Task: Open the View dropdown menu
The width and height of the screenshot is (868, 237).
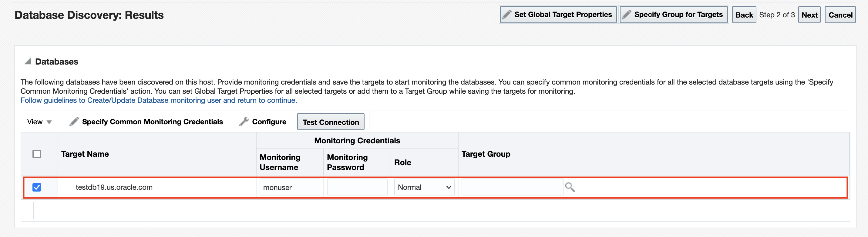Action: [39, 122]
